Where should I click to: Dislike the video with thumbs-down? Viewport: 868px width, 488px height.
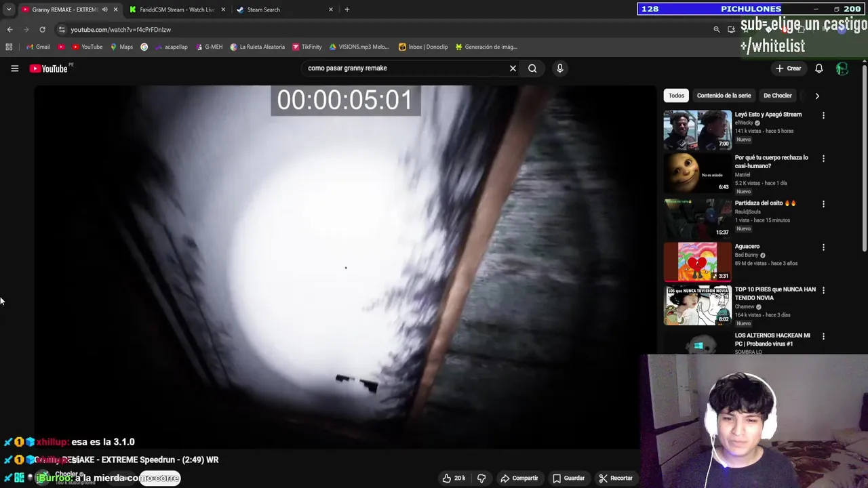[x=481, y=478]
